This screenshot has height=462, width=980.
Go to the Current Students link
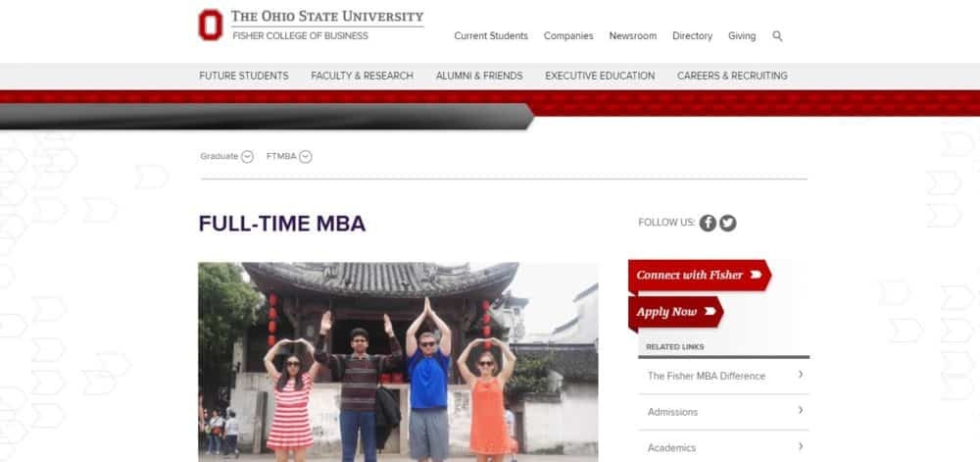(491, 36)
